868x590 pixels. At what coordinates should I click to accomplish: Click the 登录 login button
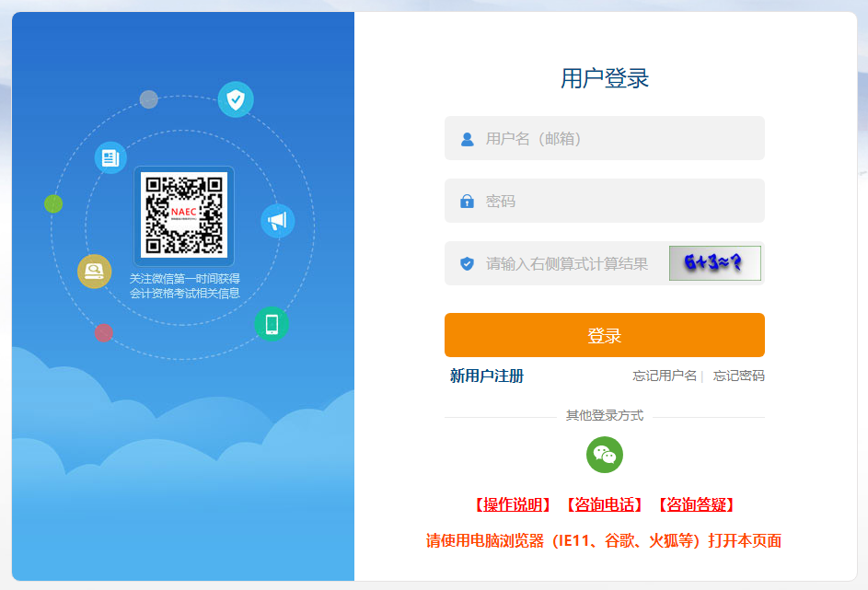(605, 334)
